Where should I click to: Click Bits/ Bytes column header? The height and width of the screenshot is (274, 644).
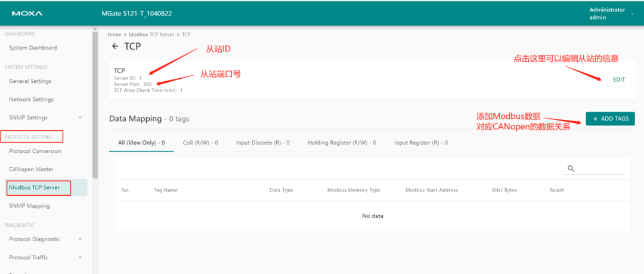click(x=504, y=190)
